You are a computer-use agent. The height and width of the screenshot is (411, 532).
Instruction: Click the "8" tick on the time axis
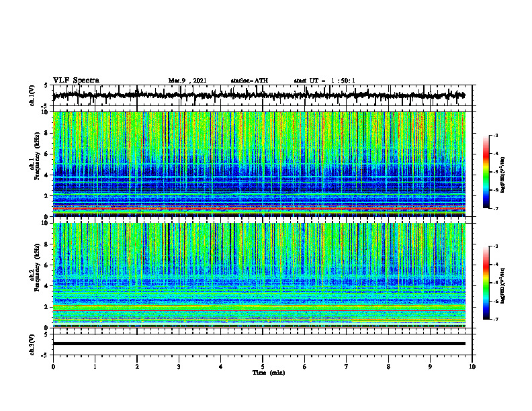pos(388,367)
